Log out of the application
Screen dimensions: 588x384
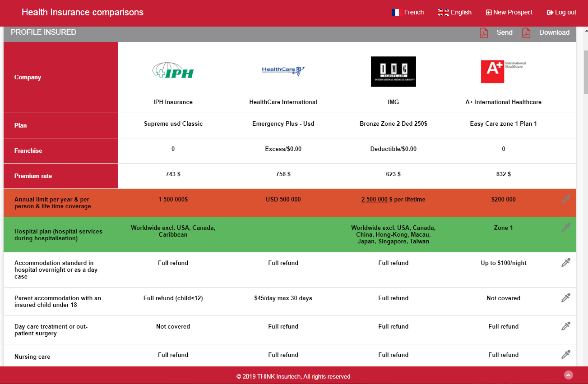pos(561,13)
